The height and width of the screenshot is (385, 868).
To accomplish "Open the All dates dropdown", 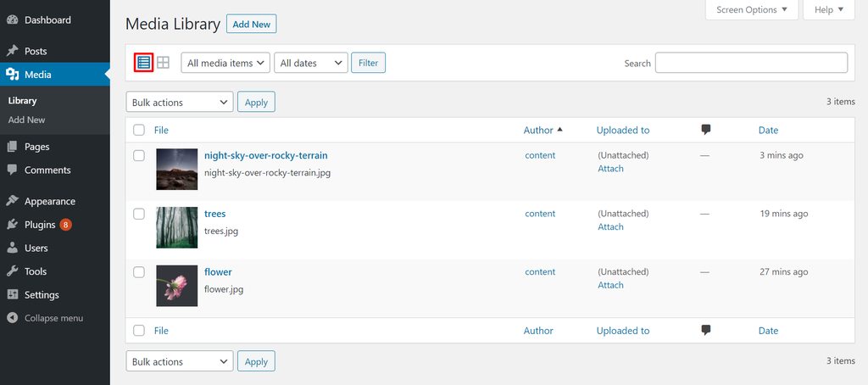I will tap(311, 63).
